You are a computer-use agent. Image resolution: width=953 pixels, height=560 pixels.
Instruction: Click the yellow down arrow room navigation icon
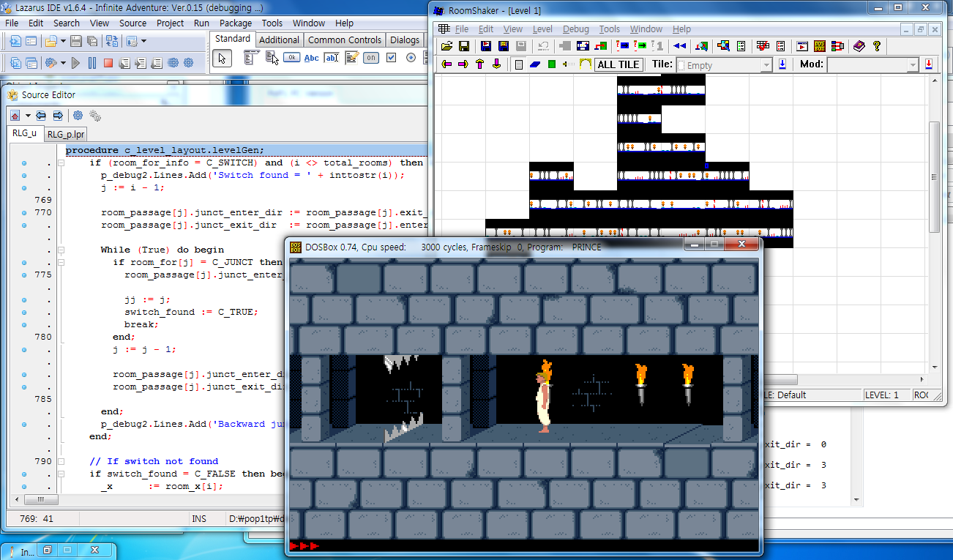496,64
